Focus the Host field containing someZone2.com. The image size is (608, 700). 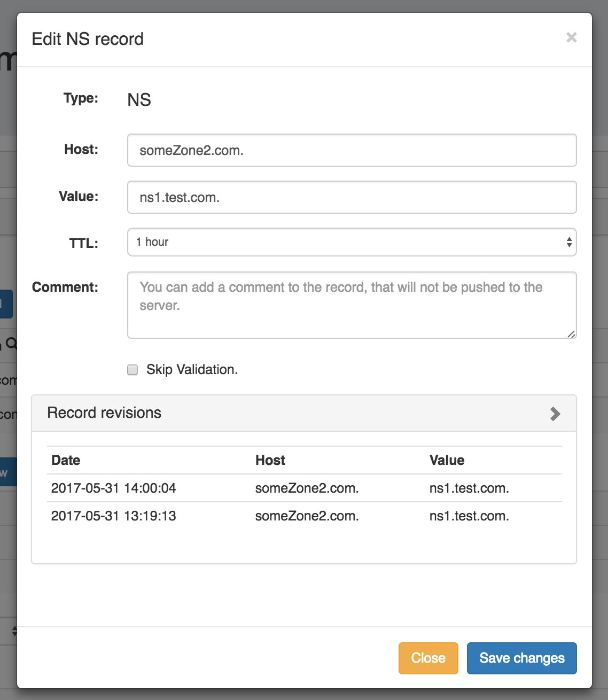[x=352, y=150]
